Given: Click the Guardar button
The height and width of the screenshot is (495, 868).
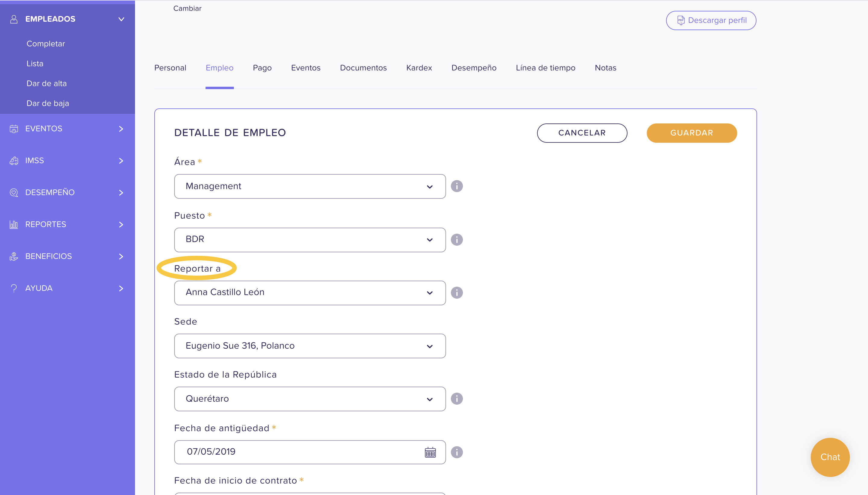Looking at the screenshot, I should click(x=691, y=133).
